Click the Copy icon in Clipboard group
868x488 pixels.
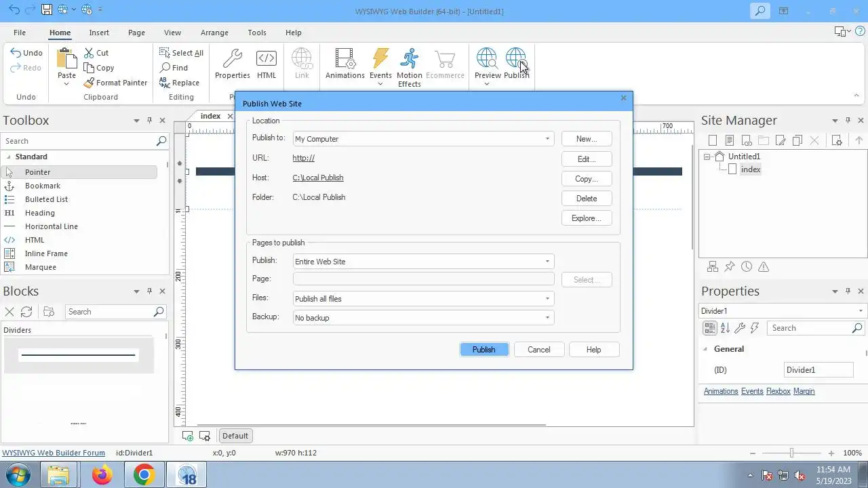click(90, 68)
